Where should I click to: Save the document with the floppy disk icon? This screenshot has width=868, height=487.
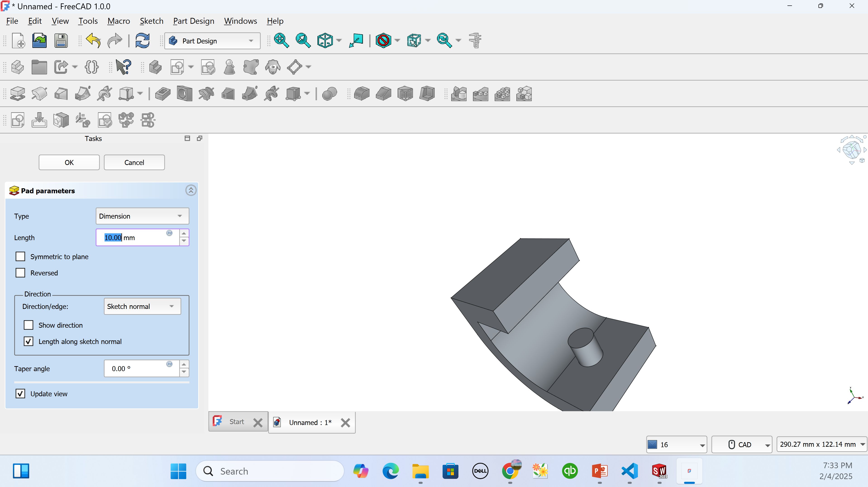61,41
